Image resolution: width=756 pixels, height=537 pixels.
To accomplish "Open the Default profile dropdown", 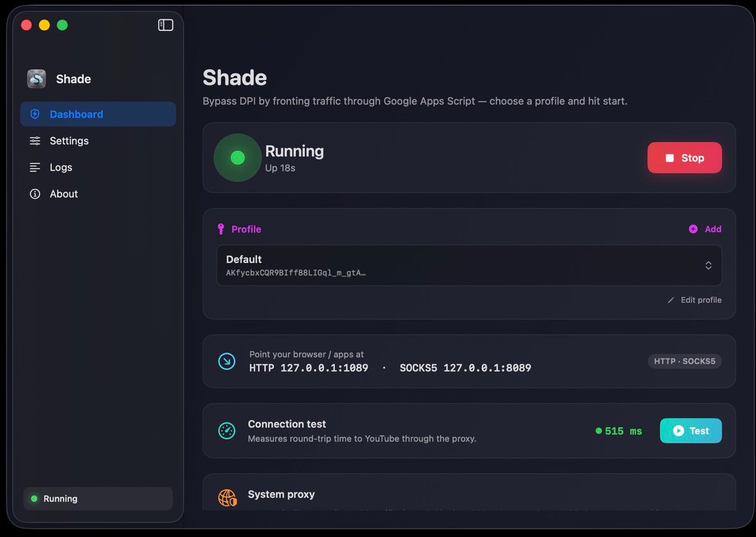I will click(x=469, y=265).
